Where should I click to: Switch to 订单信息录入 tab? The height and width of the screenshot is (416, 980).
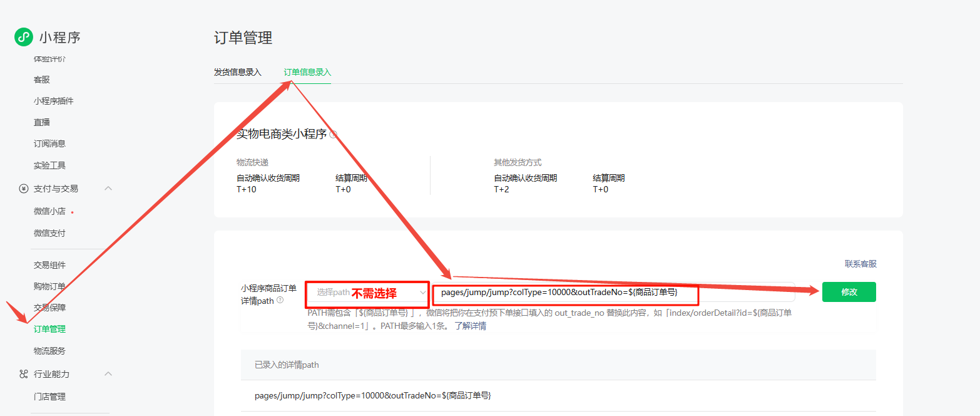coord(307,72)
